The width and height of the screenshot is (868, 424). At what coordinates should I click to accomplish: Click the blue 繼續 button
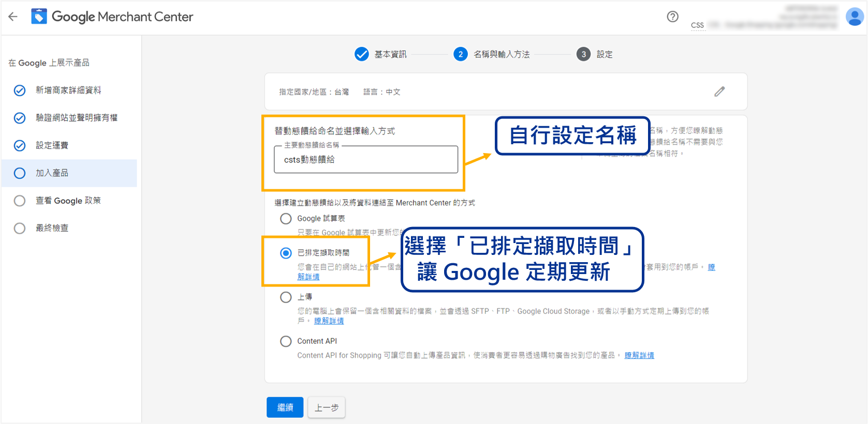pyautogui.click(x=285, y=407)
